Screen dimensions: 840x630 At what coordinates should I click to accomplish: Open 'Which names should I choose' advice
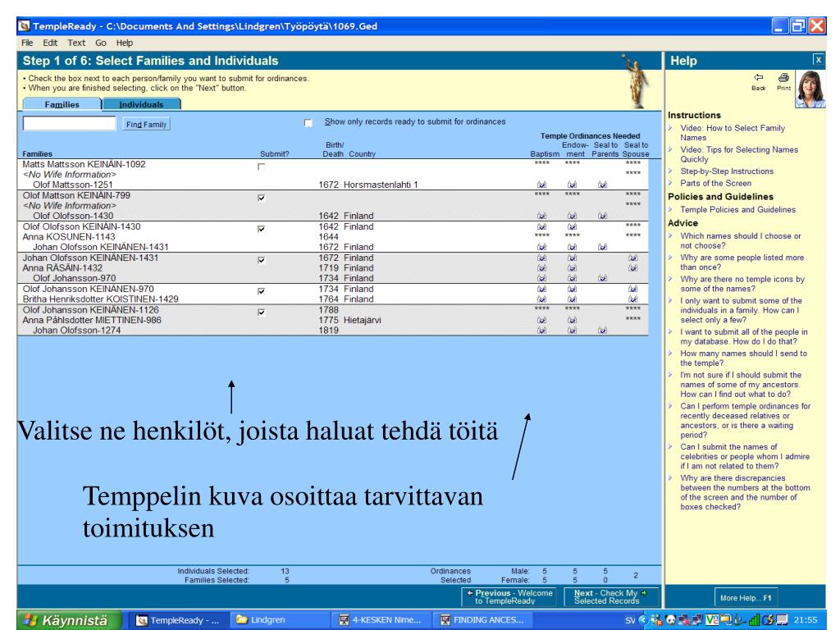[x=741, y=240]
